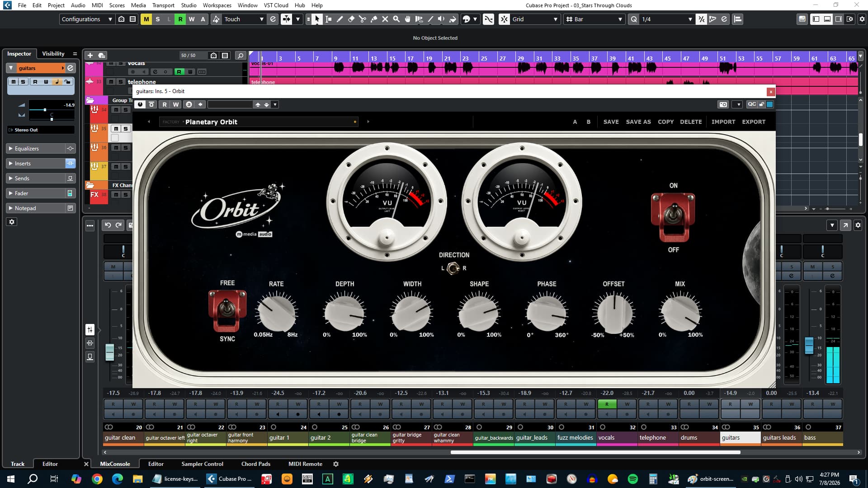Toggle the Orbit ON/OFF power switch

pyautogui.click(x=673, y=216)
